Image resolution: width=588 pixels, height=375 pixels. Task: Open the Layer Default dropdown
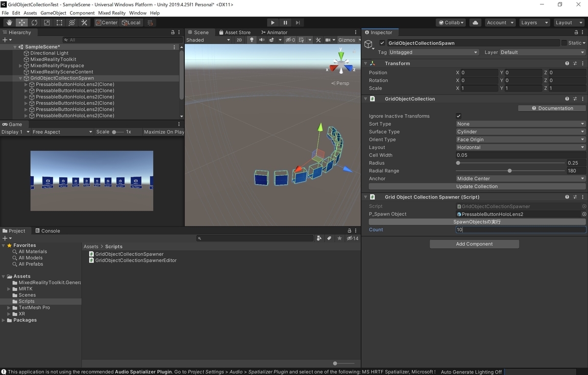tap(542, 52)
